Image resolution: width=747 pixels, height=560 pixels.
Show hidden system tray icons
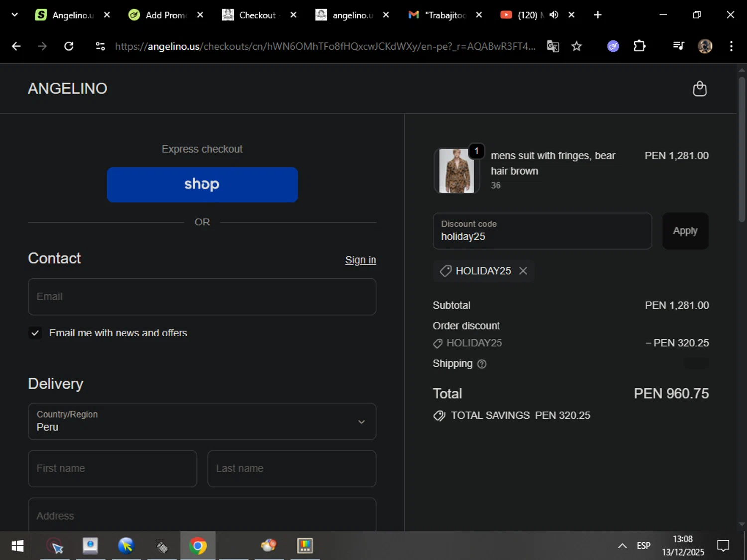(622, 546)
